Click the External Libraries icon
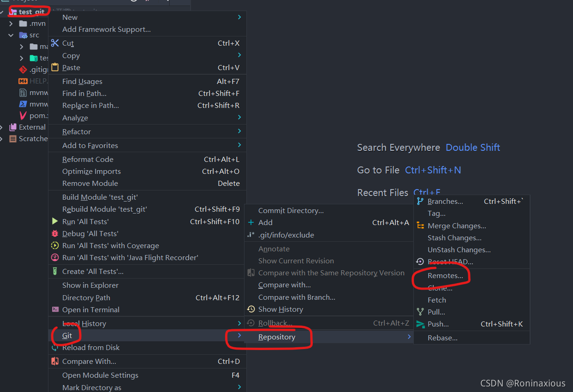 [13, 127]
